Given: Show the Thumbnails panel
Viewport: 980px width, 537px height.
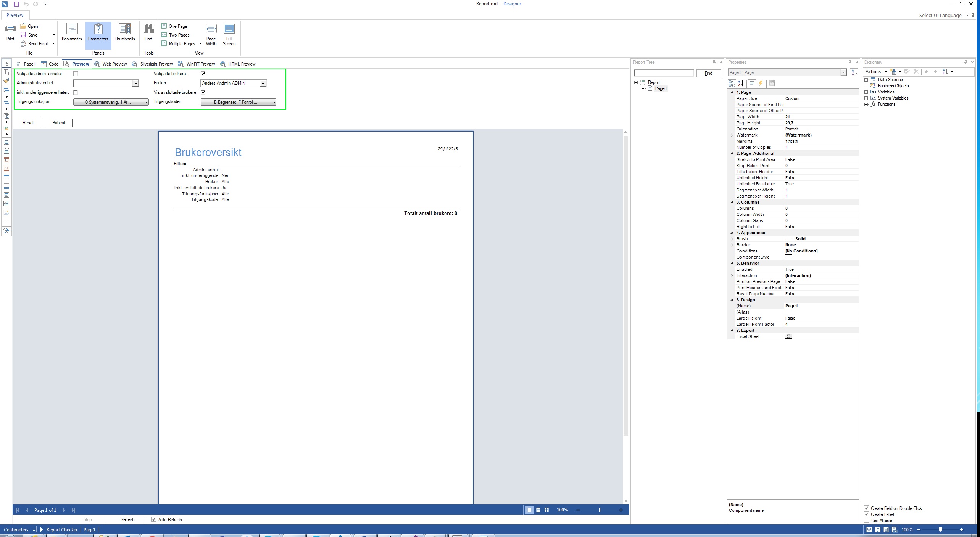Looking at the screenshot, I should click(125, 32).
